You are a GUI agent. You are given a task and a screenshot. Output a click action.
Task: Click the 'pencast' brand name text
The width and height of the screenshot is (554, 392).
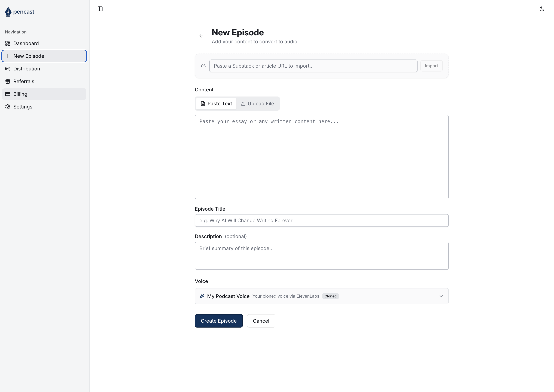click(24, 12)
